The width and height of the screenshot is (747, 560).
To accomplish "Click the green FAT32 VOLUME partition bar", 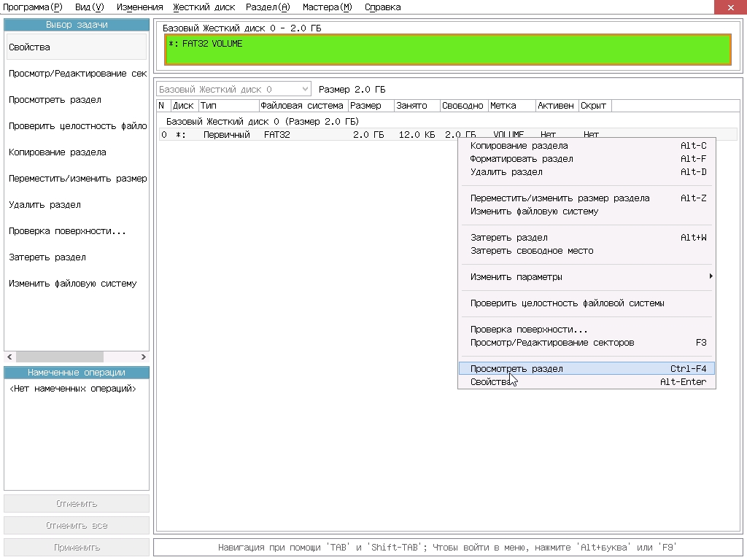I will coord(448,50).
